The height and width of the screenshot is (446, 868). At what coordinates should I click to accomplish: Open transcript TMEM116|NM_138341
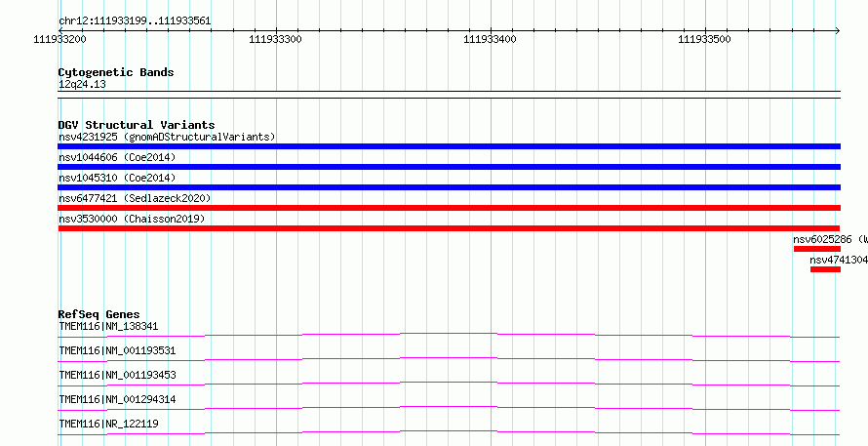tap(108, 326)
